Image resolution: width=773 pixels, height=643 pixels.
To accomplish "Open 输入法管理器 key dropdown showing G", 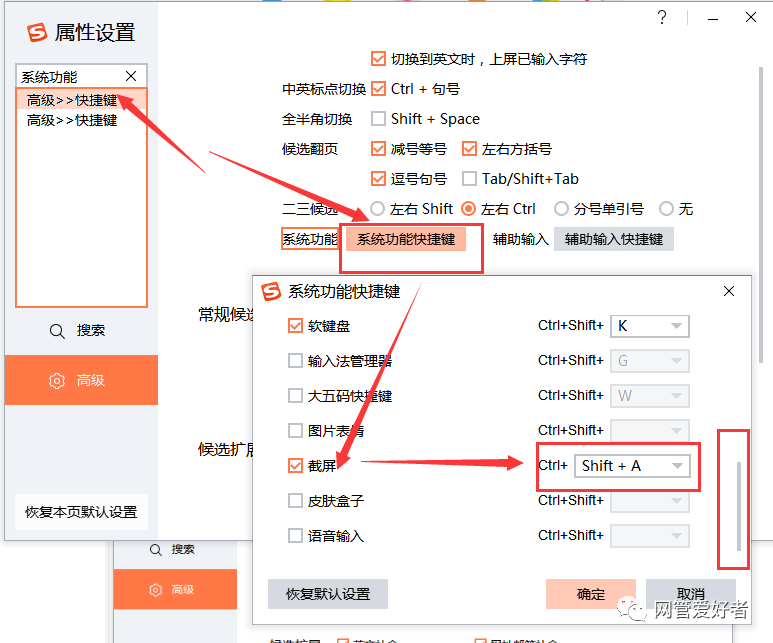I will (650, 360).
